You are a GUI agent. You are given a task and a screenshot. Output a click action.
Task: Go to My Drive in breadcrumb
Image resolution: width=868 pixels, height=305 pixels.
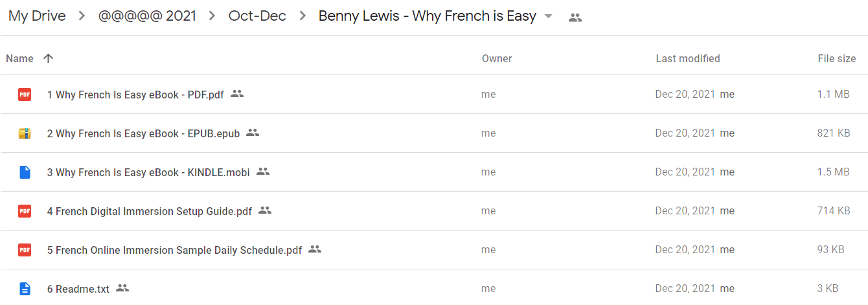[37, 16]
